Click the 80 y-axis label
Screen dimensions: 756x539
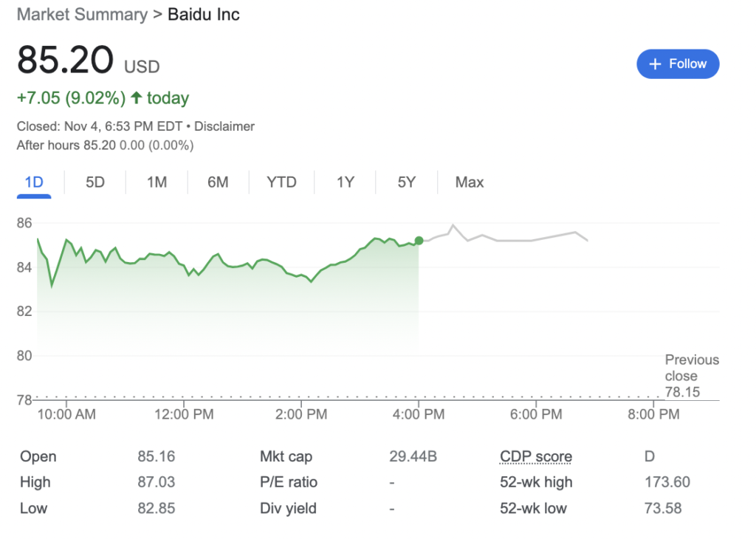[24, 356]
